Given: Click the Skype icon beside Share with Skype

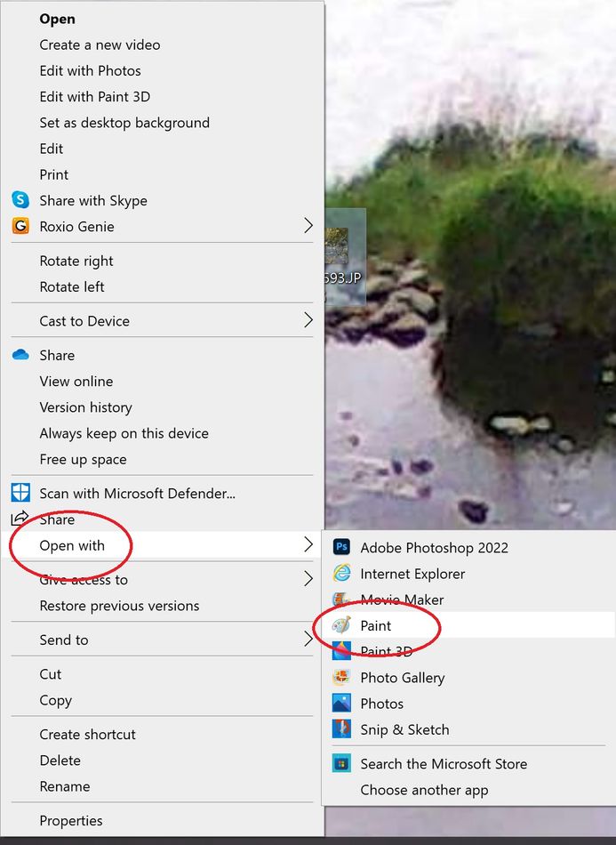Looking at the screenshot, I should coord(20,200).
